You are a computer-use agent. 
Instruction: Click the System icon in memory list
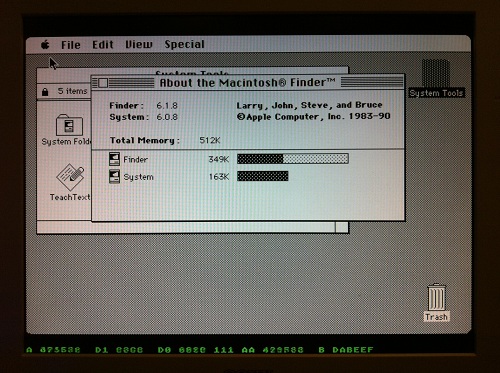click(x=114, y=176)
